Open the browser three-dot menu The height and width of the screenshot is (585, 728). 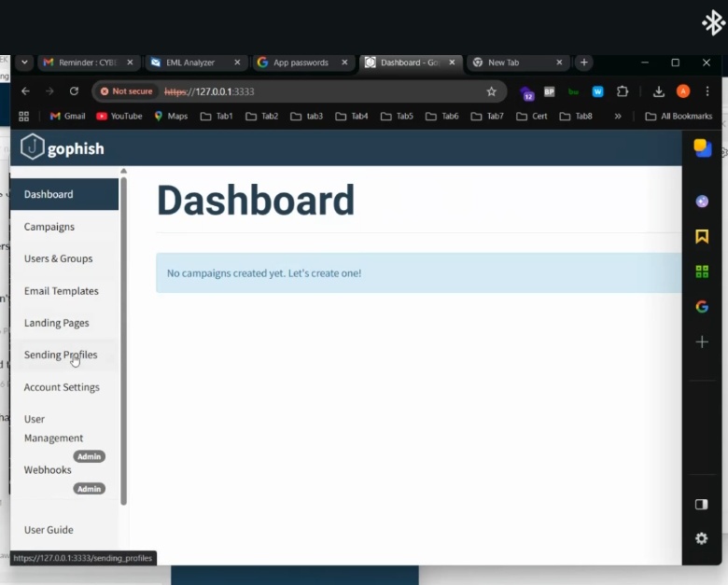click(x=707, y=91)
